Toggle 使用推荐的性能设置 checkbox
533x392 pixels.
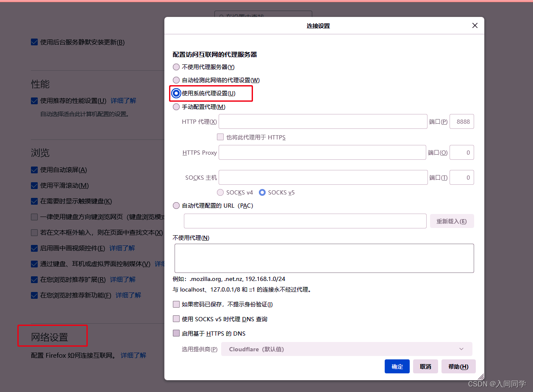pos(34,101)
